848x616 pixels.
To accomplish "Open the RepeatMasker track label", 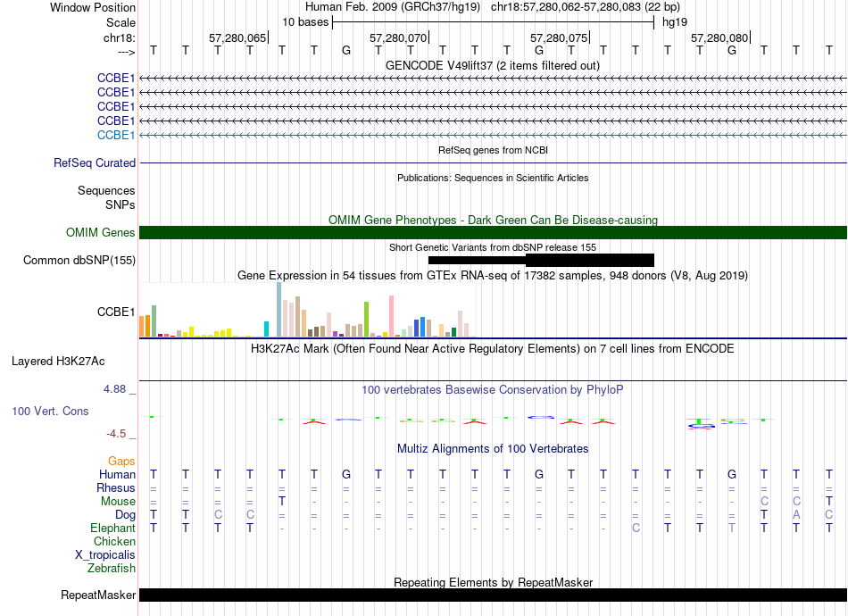I will 98,595.
